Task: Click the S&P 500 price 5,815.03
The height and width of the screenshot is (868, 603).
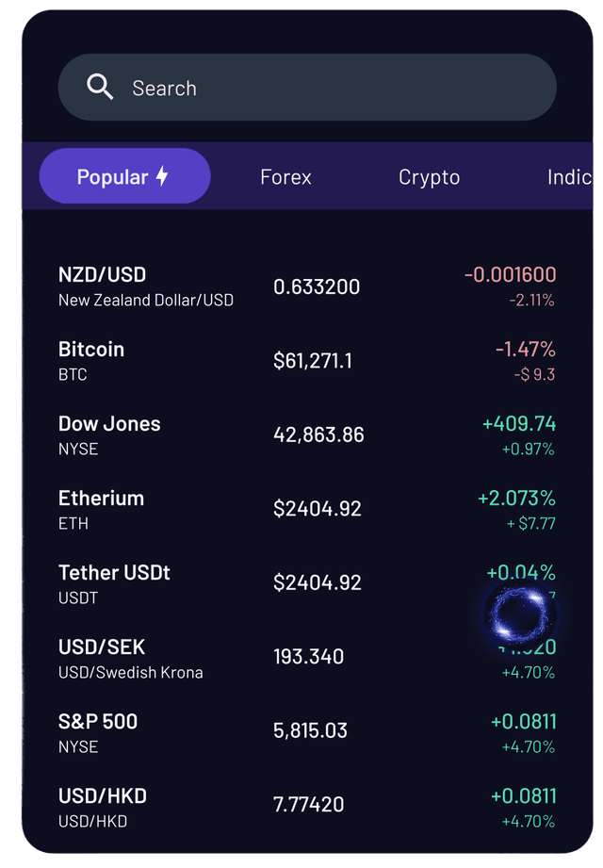Action: 310,730
